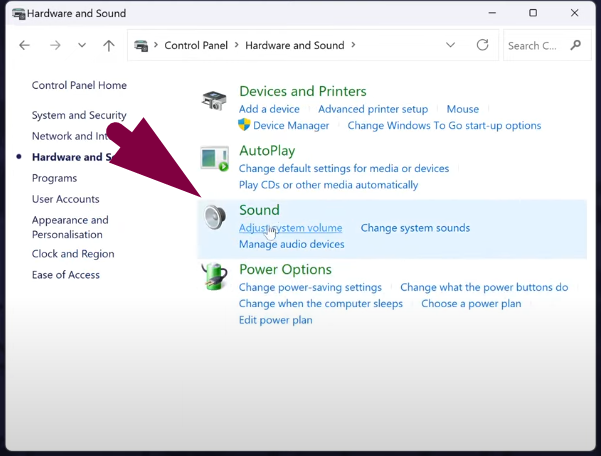Expand chevron before Control Panel breadcrumb

pyautogui.click(x=156, y=45)
